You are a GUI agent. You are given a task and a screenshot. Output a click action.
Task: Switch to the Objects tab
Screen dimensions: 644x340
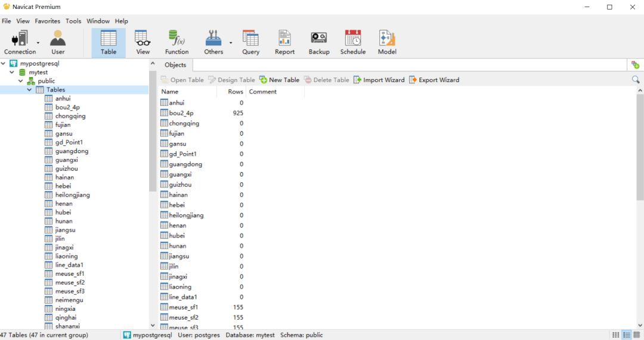175,65
